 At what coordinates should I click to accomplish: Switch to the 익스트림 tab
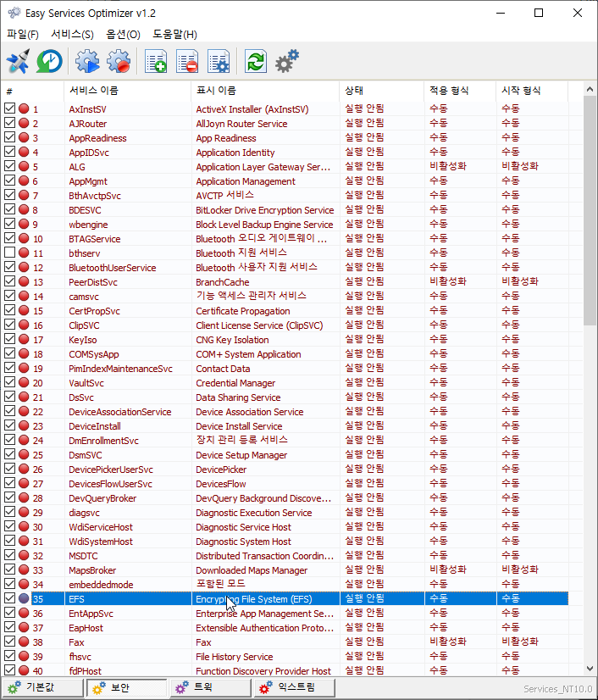295,687
